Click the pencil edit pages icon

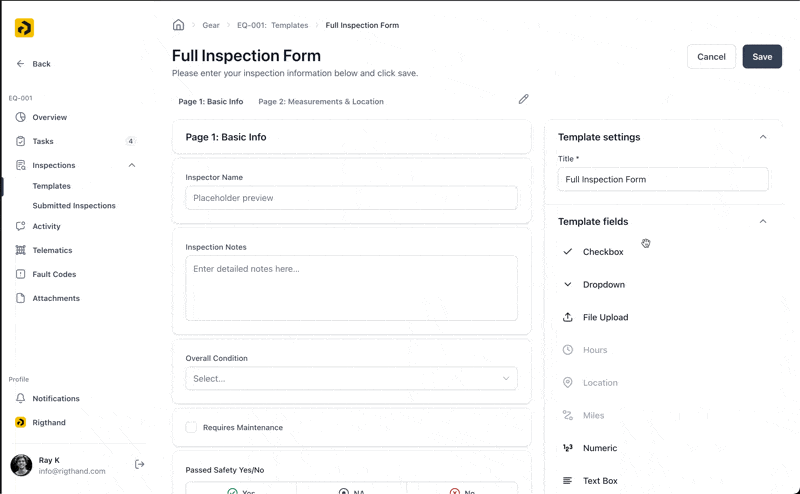click(x=523, y=99)
